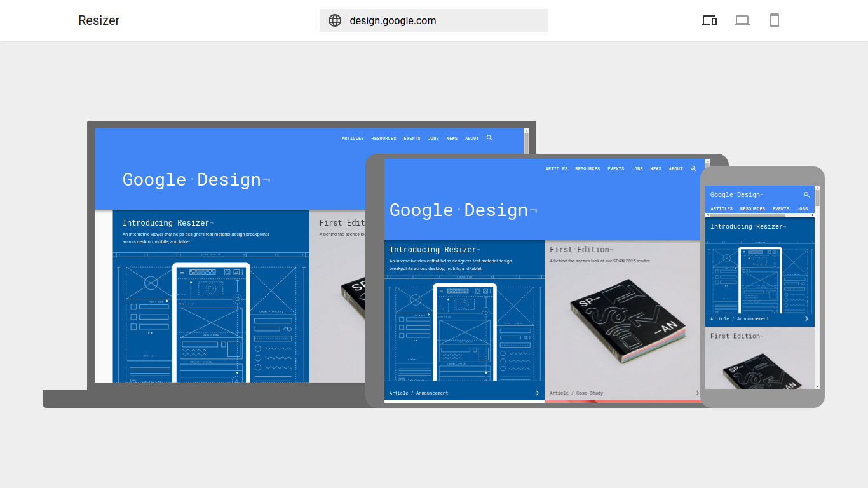
Task: Click Article / Case Study chevron in tablet preview
Action: coord(697,393)
